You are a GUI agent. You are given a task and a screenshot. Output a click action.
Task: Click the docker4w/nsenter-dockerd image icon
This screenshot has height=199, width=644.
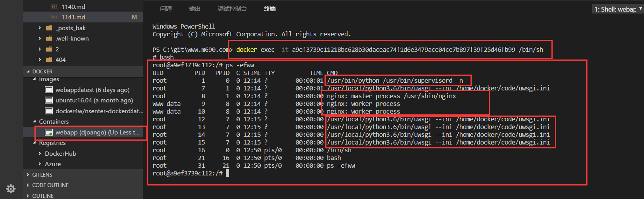click(49, 111)
